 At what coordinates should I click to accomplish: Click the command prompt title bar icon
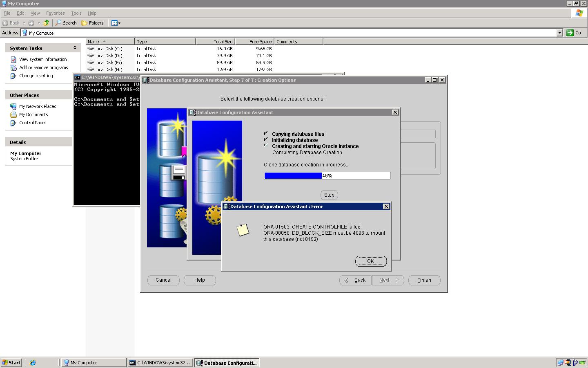coord(77,77)
